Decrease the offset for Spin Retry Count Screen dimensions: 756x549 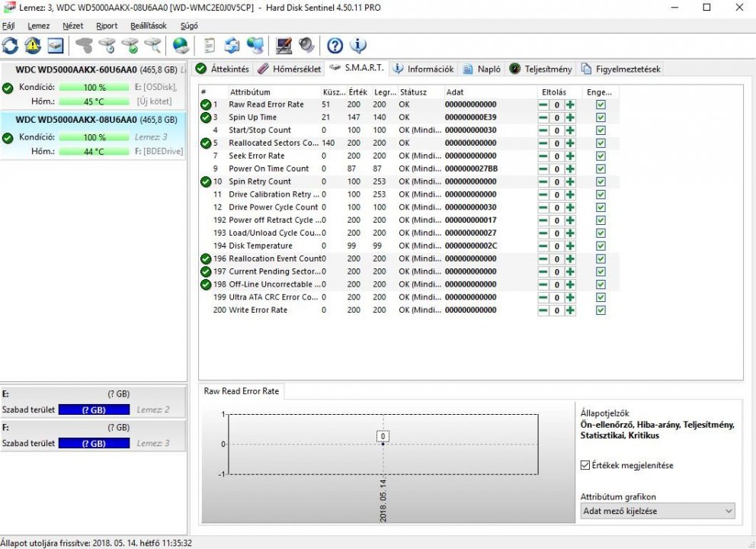543,182
